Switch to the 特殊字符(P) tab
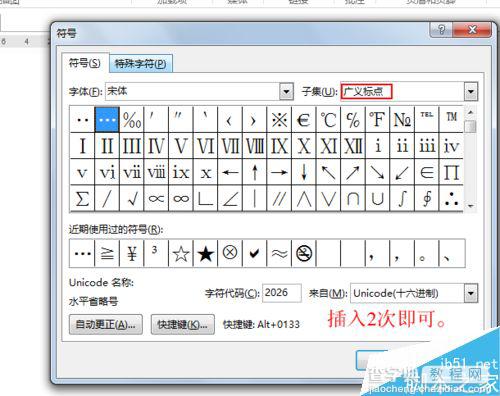 pyautogui.click(x=140, y=63)
